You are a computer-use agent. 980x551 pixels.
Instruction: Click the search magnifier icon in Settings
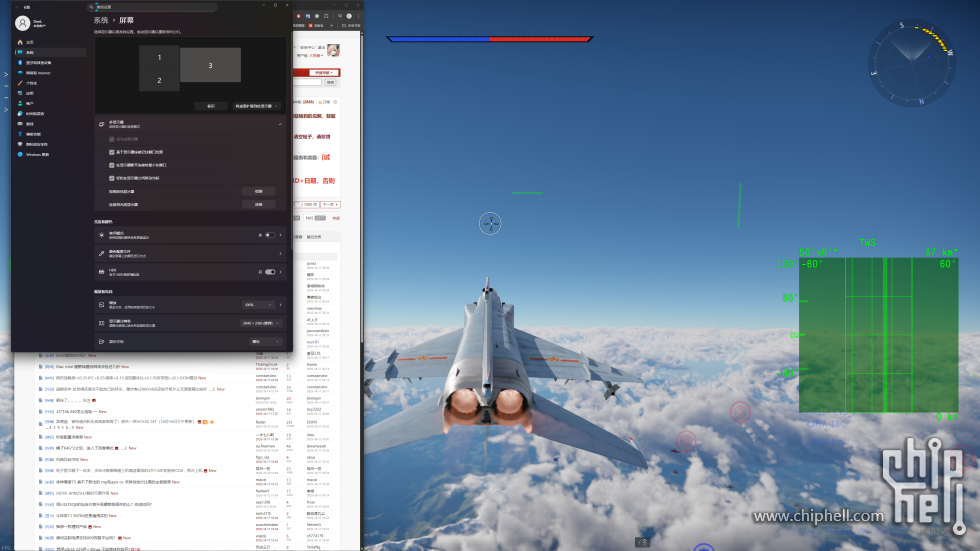(91, 7)
